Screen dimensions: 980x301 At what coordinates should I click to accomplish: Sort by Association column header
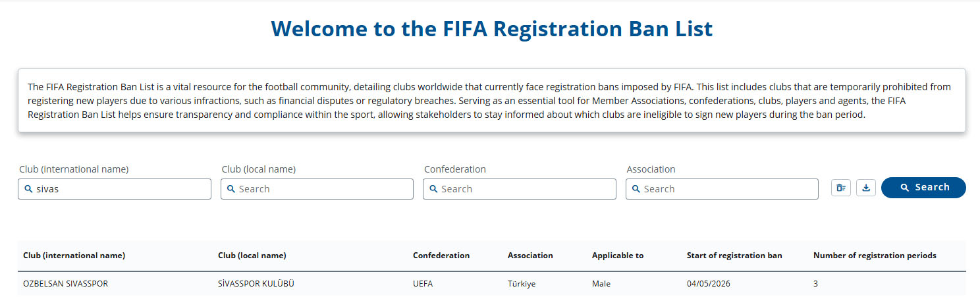tap(530, 256)
